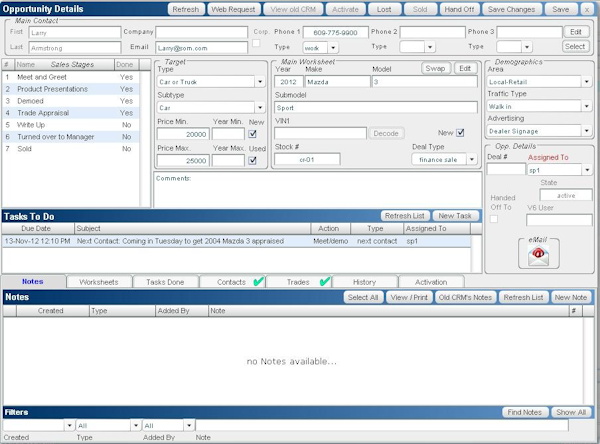Expand Subtype Car dropdown
The height and width of the screenshot is (444, 600).
260,108
